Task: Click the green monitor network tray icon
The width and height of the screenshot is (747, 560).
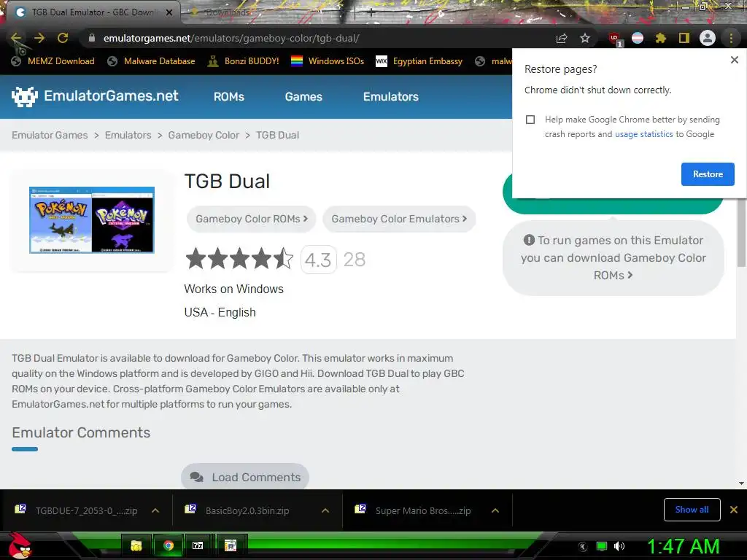Action: pyautogui.click(x=602, y=546)
